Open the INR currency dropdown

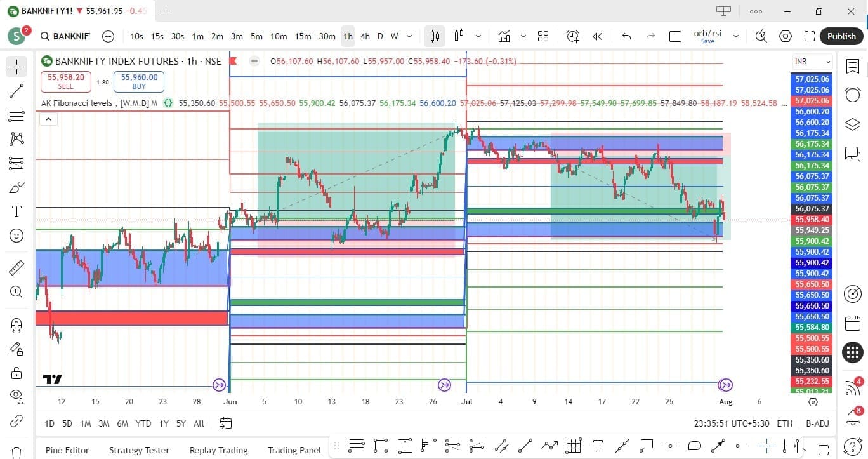click(813, 62)
